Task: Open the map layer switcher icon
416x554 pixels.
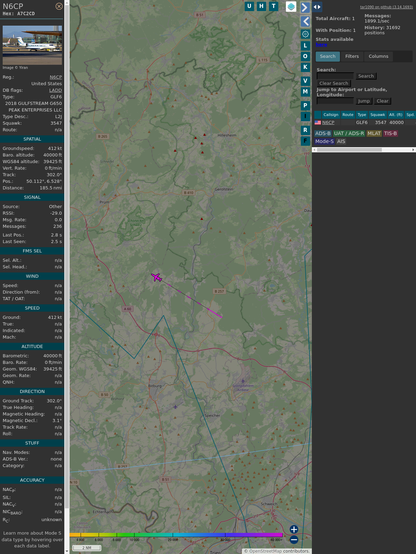Action: tap(291, 6)
